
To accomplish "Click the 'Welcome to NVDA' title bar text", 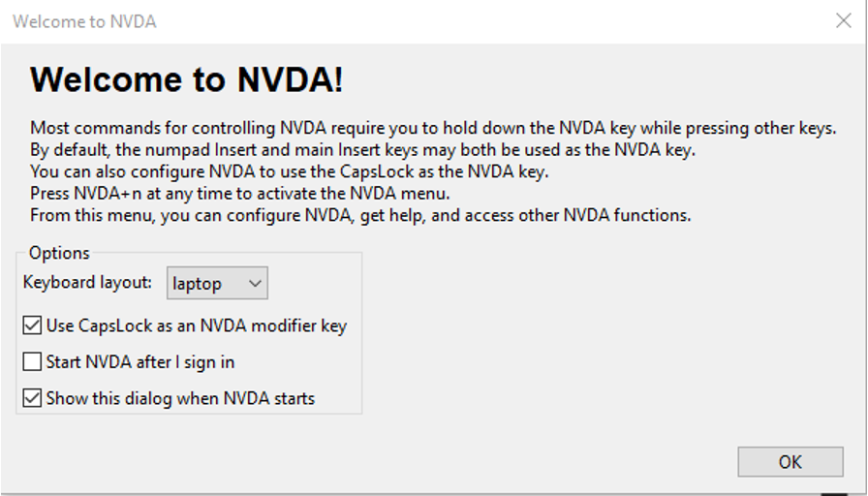I will click(84, 21).
